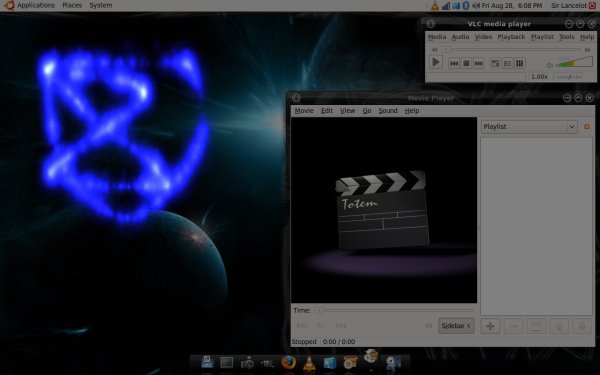Launch Firefox from the dock
Viewport: 600px width, 375px height.
[x=289, y=362]
